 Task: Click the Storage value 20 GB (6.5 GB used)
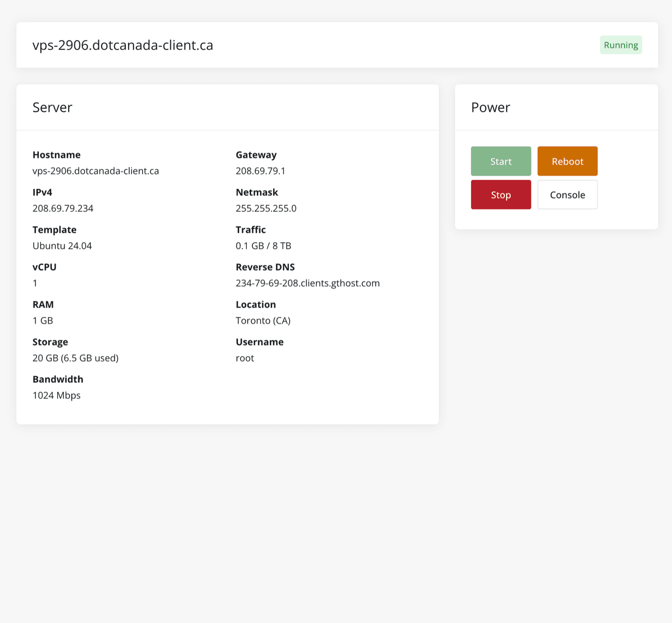click(75, 358)
